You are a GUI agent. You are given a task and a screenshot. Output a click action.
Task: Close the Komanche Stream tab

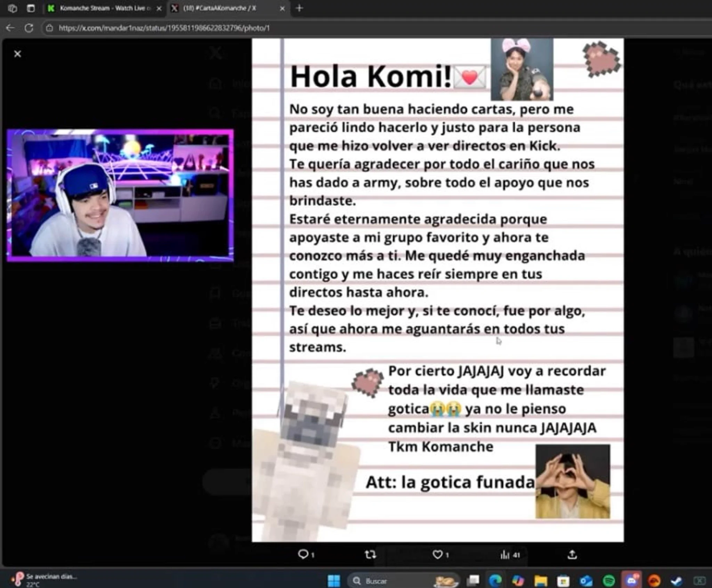tap(159, 8)
